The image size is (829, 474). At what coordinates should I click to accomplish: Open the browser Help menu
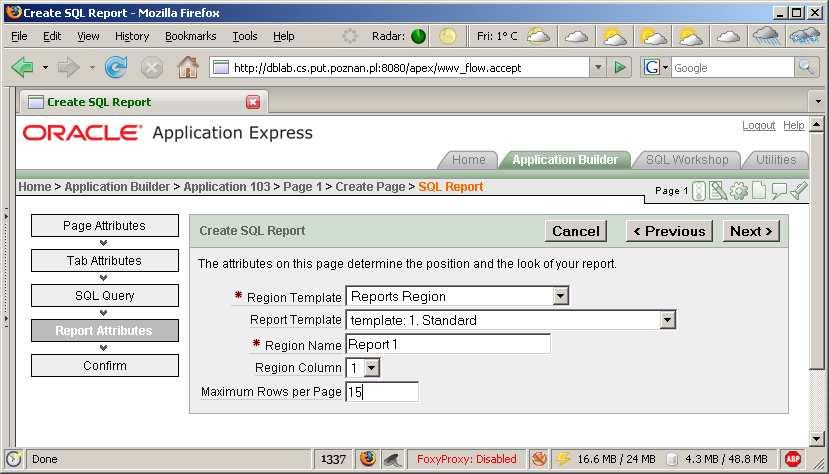point(283,36)
